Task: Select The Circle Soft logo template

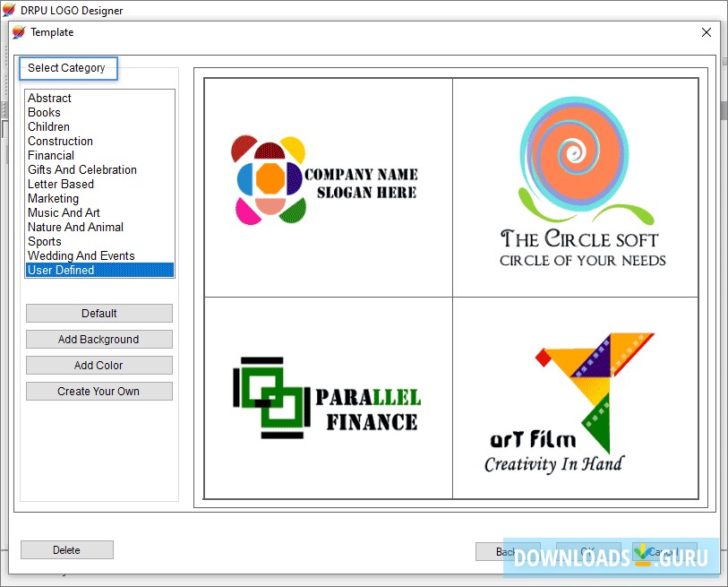Action: (x=575, y=186)
